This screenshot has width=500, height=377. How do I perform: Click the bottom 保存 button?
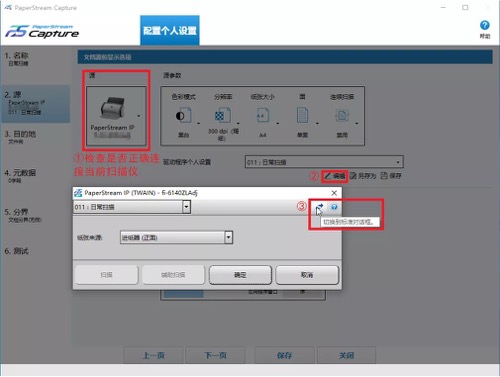coord(284,355)
